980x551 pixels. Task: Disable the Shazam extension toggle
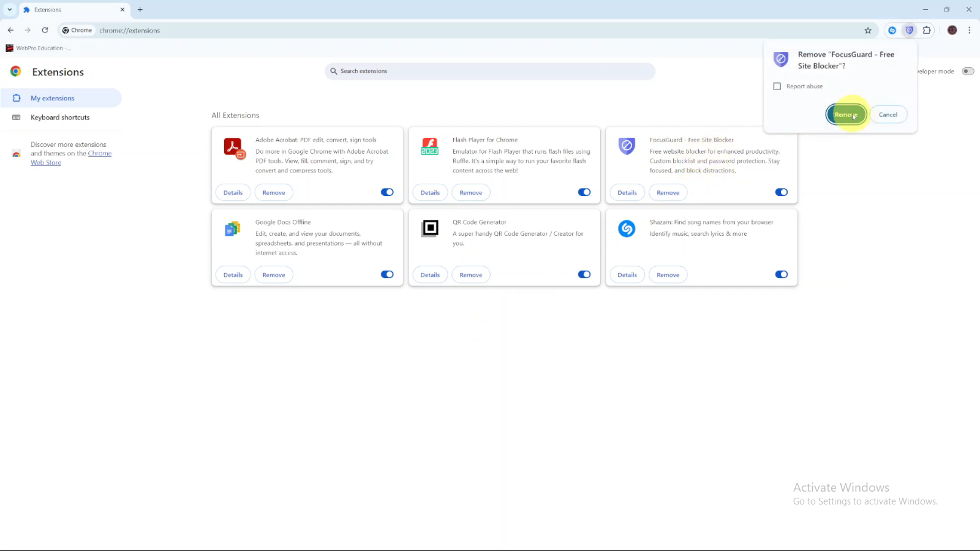[x=782, y=274]
